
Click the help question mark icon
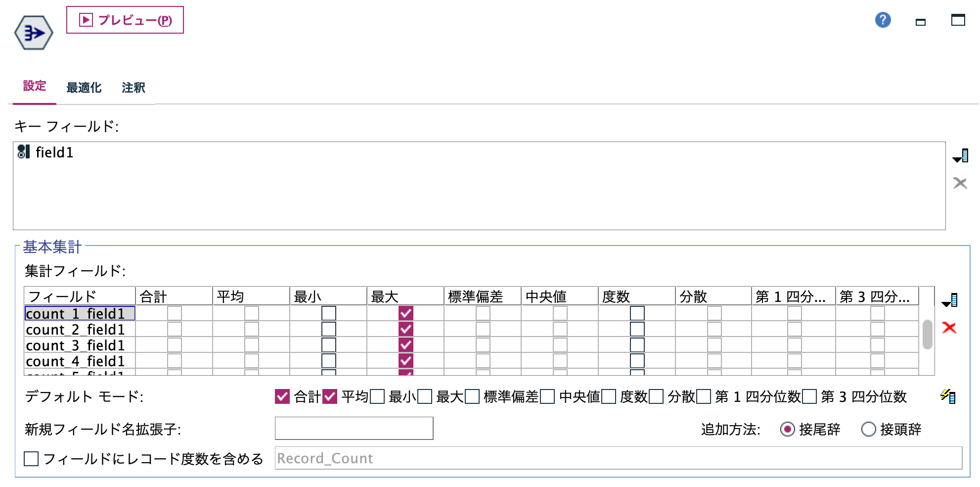tap(883, 20)
